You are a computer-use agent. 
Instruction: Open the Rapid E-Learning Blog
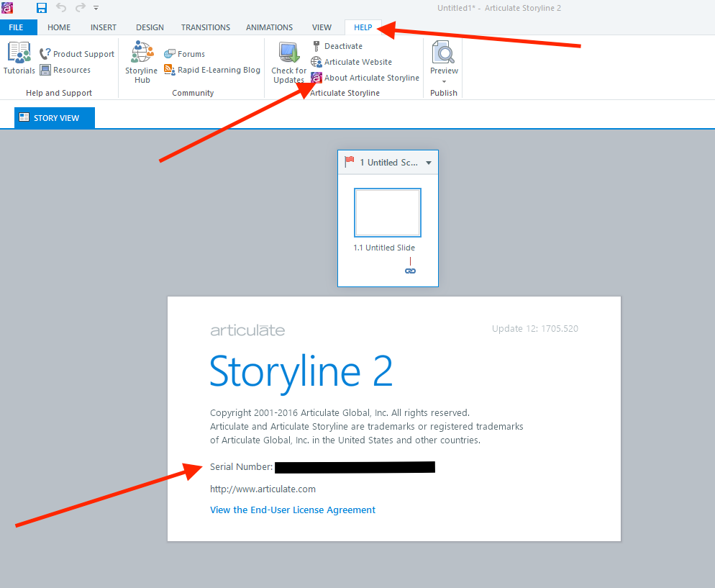coord(212,70)
